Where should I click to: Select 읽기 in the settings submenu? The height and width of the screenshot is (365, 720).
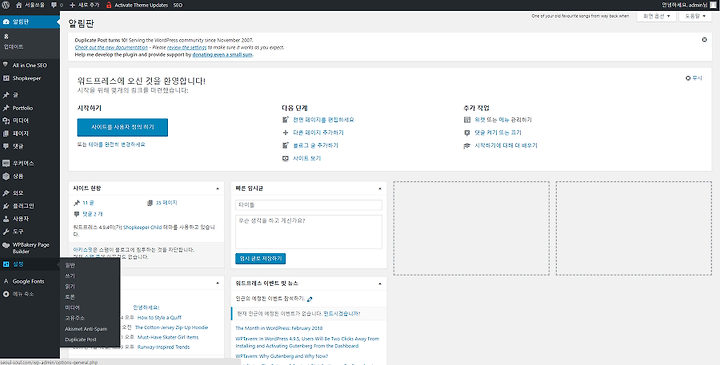[70, 286]
